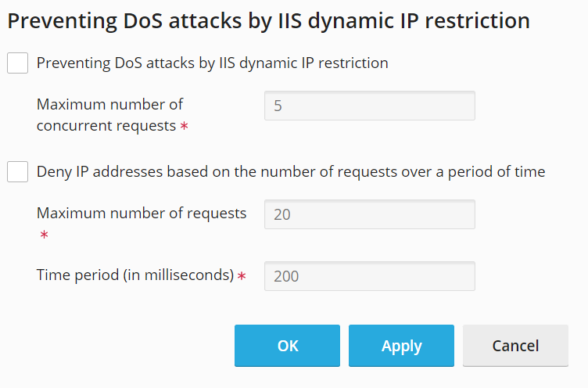Focus the Maximum number of requests field
Screen dimensions: 588x388
pos(369,214)
